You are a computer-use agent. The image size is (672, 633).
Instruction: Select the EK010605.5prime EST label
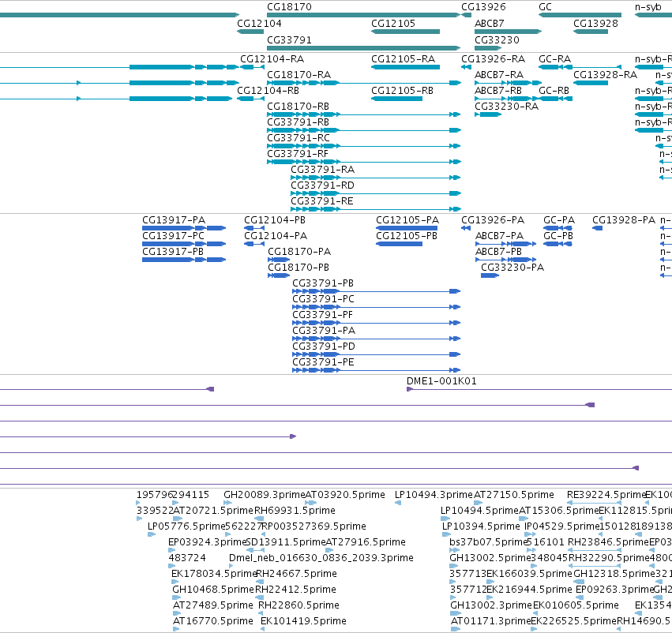point(576,606)
